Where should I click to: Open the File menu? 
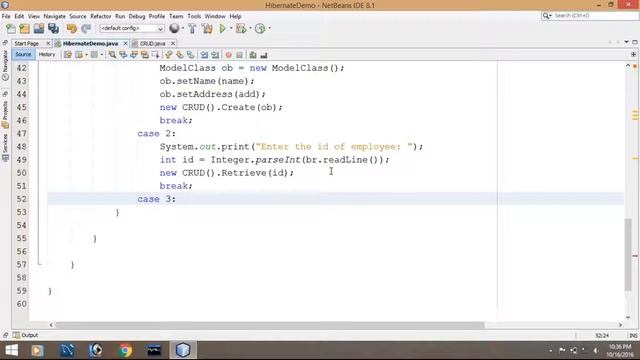point(6,16)
